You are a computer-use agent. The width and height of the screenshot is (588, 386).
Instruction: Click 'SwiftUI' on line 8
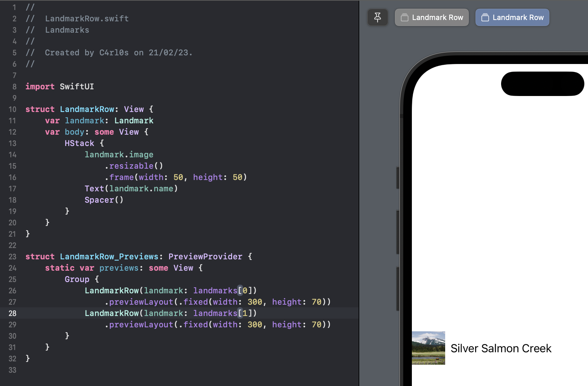click(x=77, y=87)
